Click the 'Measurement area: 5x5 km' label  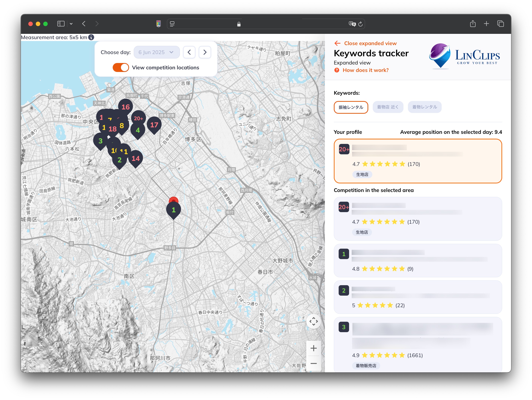54,37
